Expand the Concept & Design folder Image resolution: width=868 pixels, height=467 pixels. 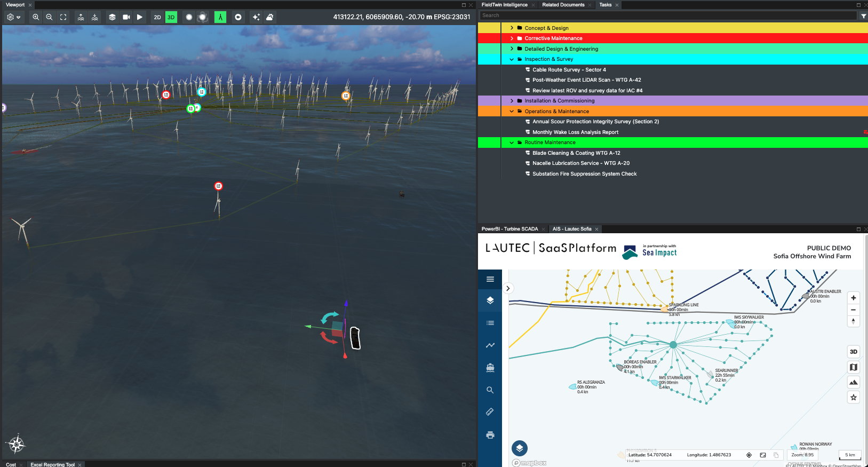click(512, 28)
